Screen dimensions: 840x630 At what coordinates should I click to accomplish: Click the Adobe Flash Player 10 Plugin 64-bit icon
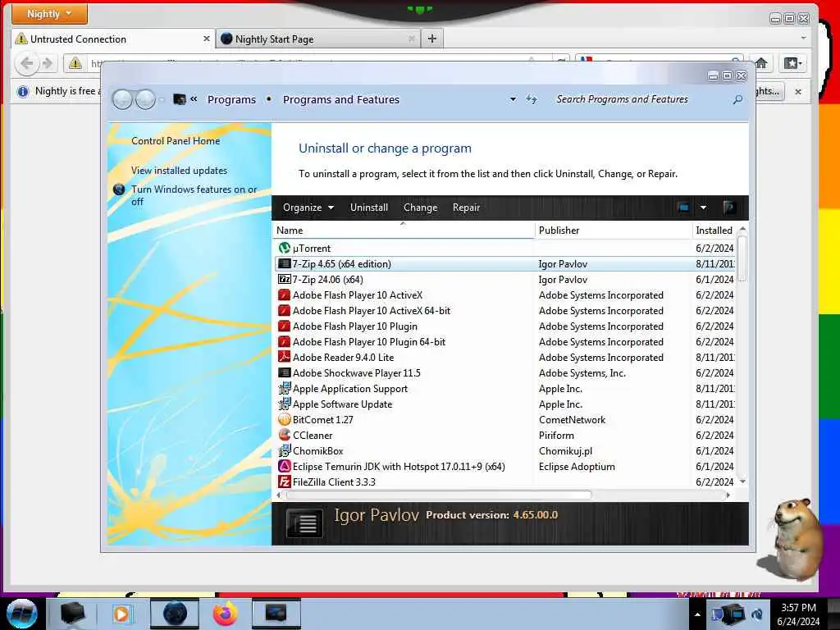click(x=284, y=341)
